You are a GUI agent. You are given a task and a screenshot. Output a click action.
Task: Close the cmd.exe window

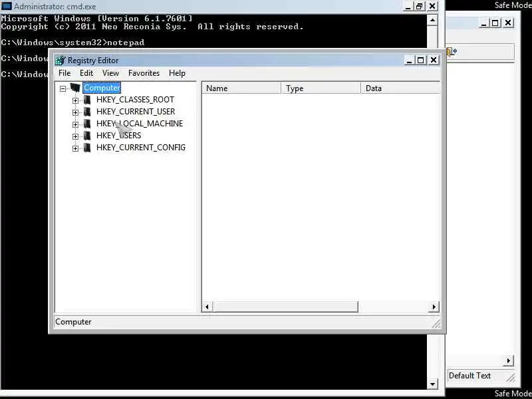click(x=432, y=7)
